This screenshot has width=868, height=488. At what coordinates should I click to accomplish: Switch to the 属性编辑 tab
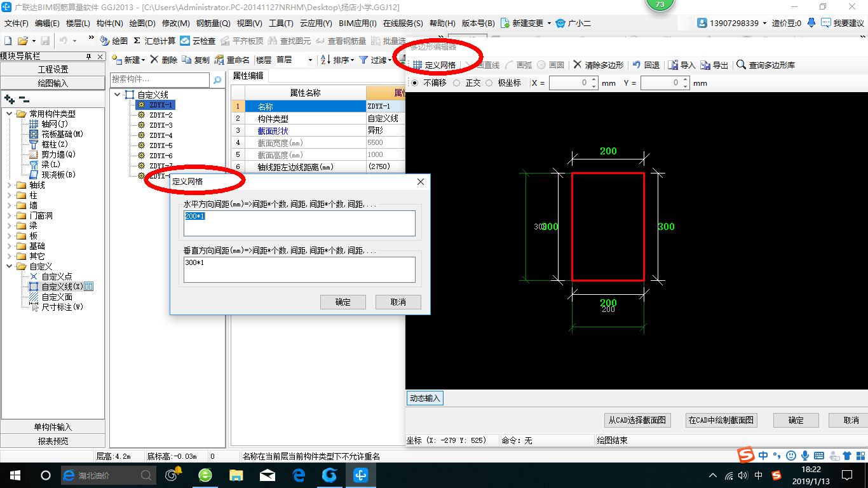[x=248, y=76]
